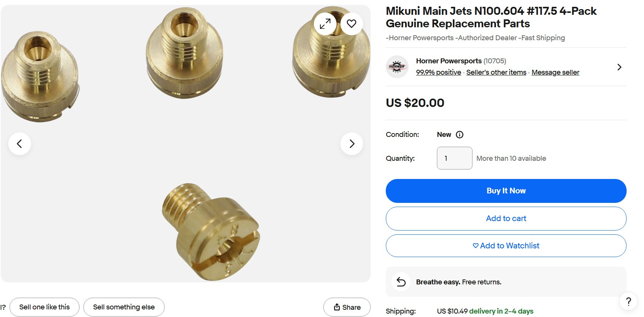Open the Horner Powersports seller logo
This screenshot has height=317, width=644.
click(397, 67)
